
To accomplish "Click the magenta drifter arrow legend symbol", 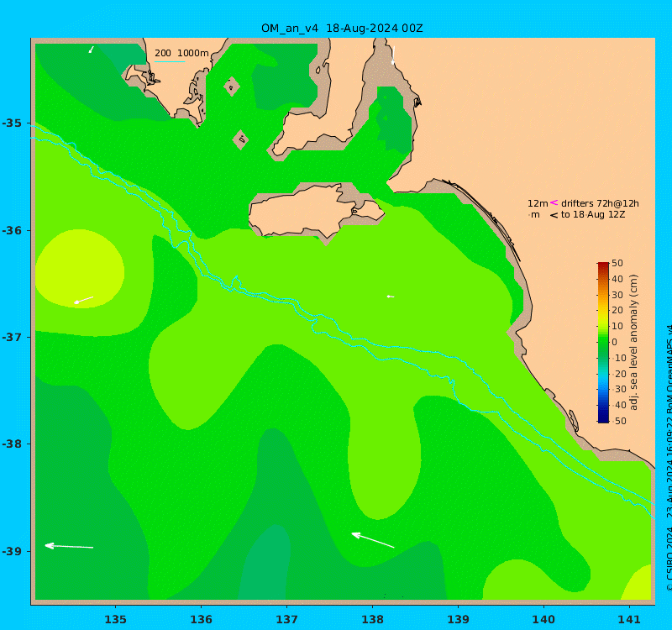I will point(554,202).
